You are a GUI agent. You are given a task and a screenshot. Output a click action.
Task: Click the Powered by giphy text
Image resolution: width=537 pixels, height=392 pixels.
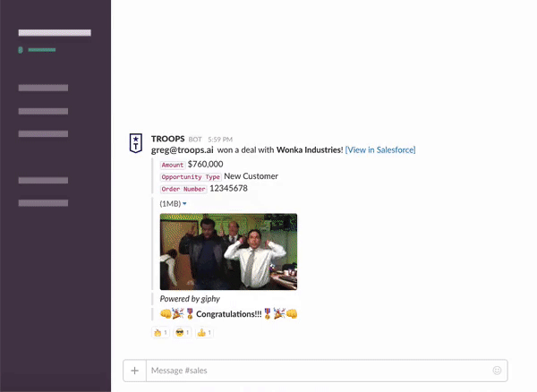(190, 299)
